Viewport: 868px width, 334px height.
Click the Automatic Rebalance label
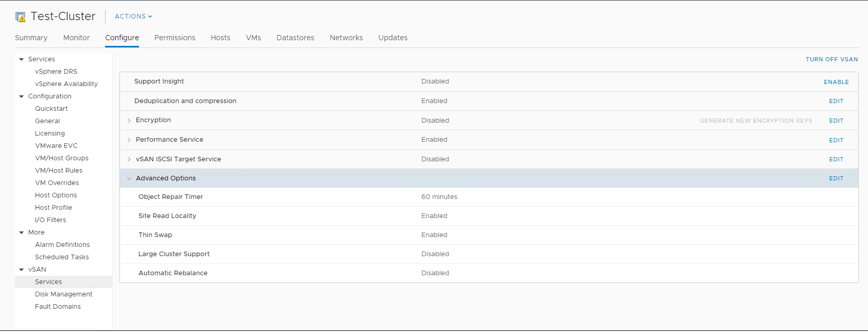(x=173, y=273)
